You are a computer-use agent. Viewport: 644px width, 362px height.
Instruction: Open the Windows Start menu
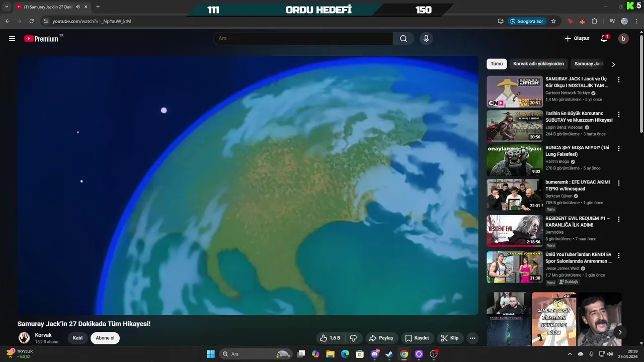coord(211,354)
